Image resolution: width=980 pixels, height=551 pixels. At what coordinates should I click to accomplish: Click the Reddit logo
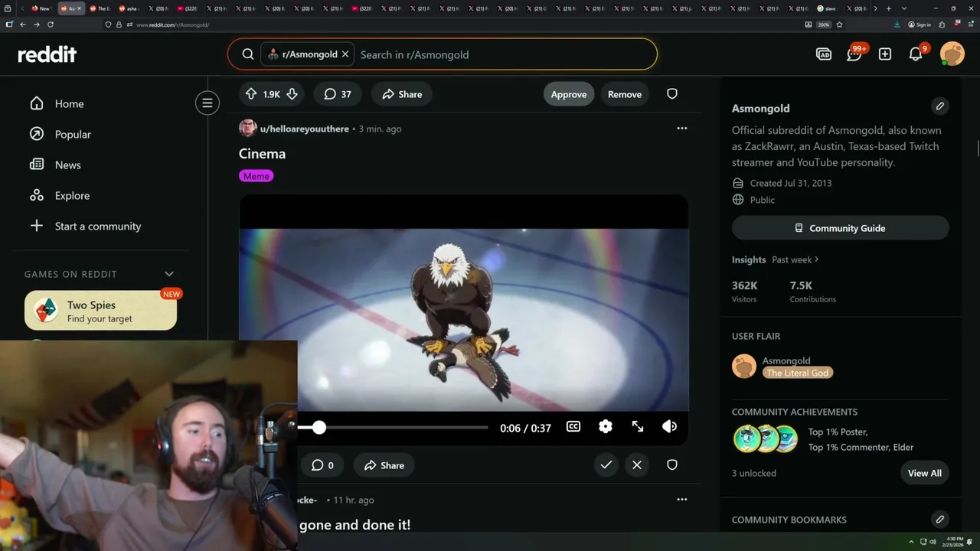pos(47,54)
